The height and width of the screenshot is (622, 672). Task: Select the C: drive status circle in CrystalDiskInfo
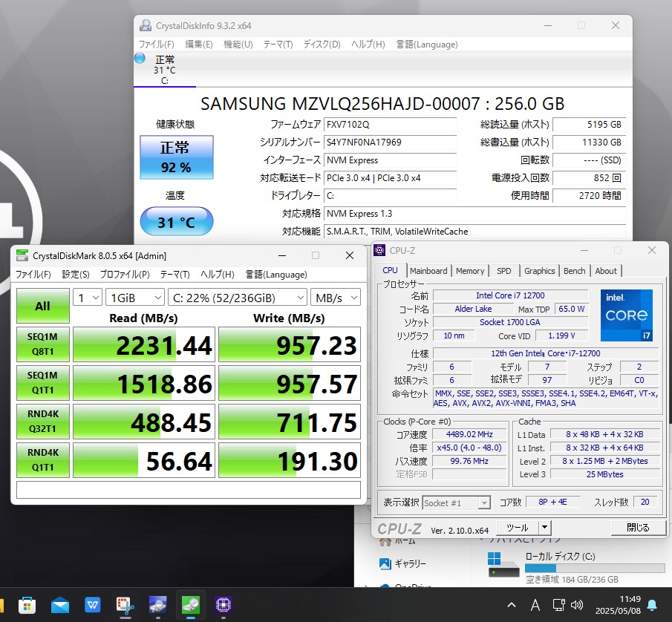[x=140, y=58]
